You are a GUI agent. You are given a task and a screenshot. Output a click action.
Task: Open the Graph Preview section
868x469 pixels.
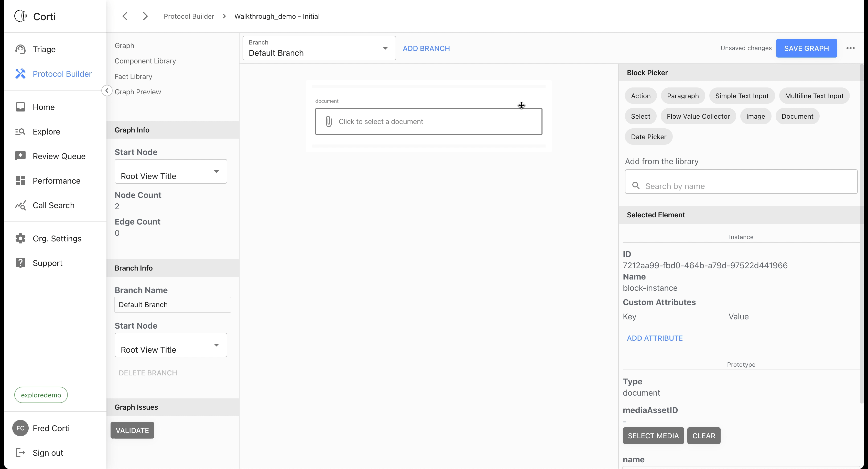[137, 92]
